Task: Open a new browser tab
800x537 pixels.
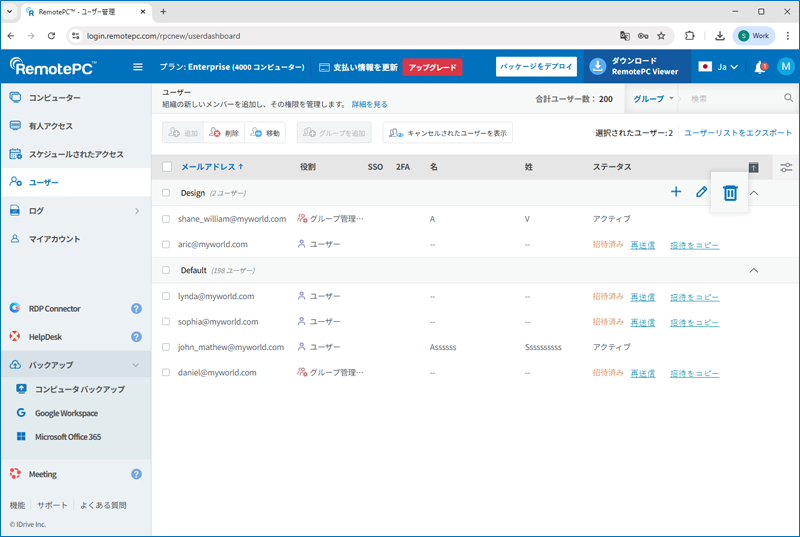Action: 163,11
